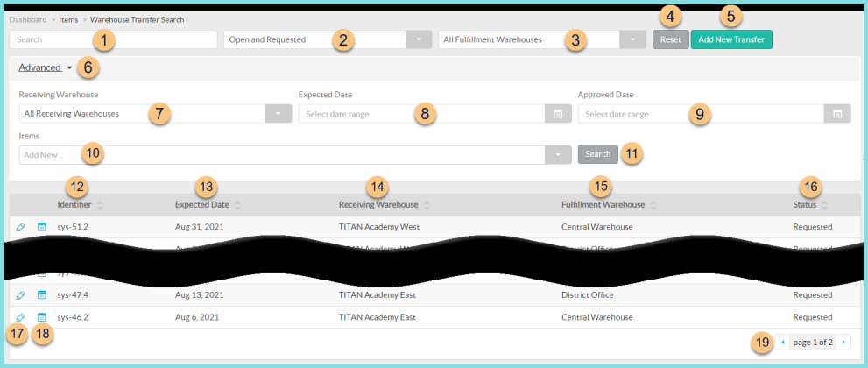The width and height of the screenshot is (868, 368).
Task: Click the calendar icon for sys-47.4
Action: tap(41, 295)
